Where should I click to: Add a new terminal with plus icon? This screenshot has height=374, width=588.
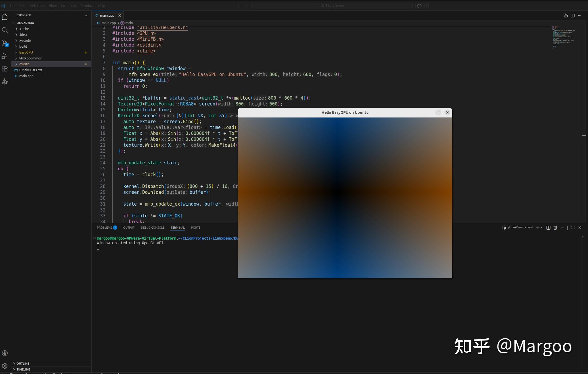point(538,228)
